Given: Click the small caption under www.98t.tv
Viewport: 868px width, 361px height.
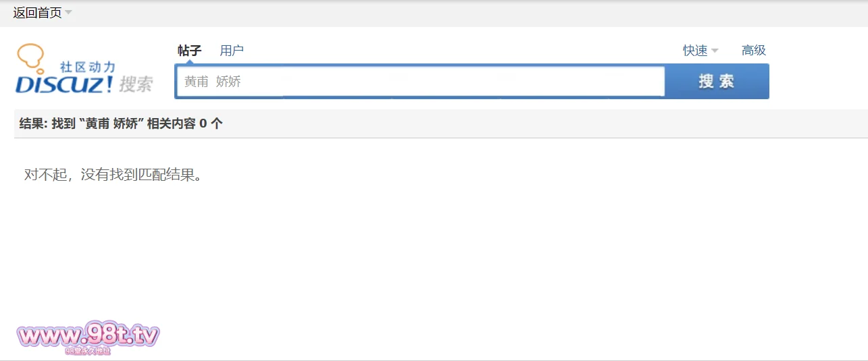Looking at the screenshot, I should [x=88, y=351].
